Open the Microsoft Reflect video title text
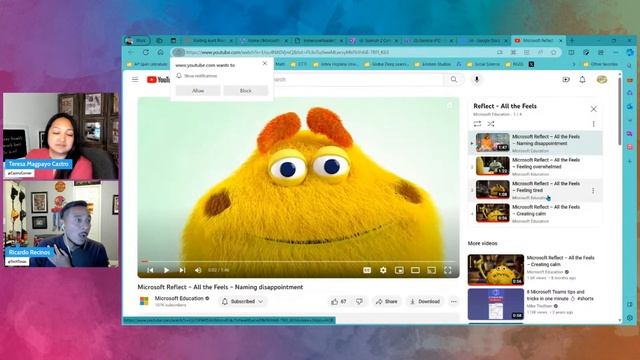Viewport: 640px width, 360px height. click(220, 287)
